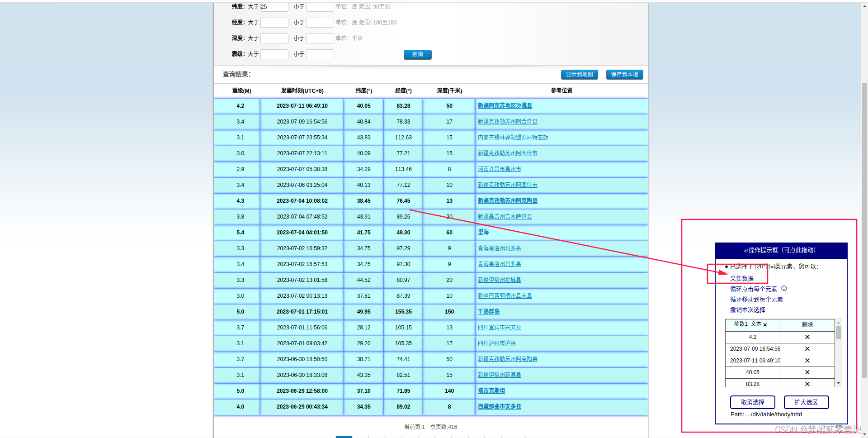The width and height of the screenshot is (868, 438).
Task: Select the 112.63 longitude cell
Action: click(403, 138)
